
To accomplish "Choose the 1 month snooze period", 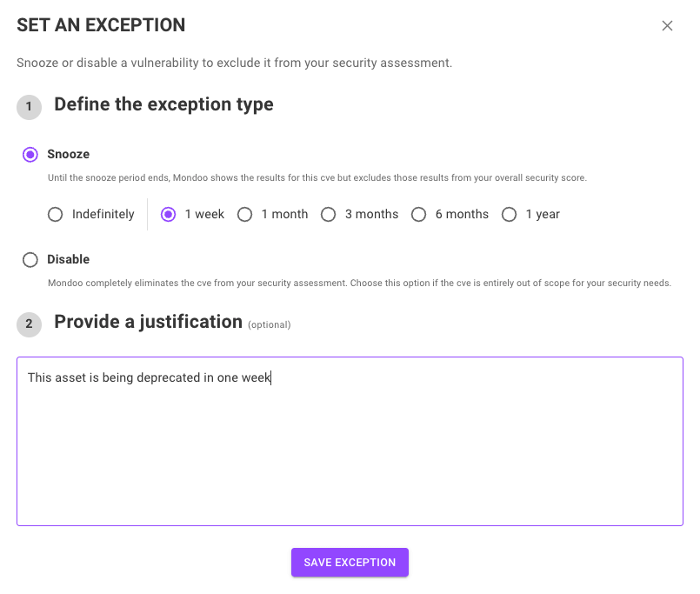I will click(245, 214).
